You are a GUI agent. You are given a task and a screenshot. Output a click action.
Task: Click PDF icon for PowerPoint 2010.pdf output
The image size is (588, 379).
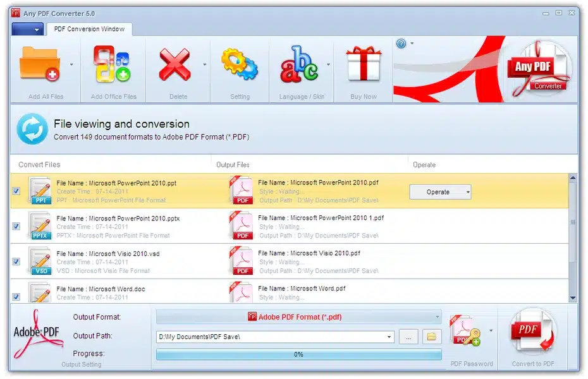tap(242, 190)
